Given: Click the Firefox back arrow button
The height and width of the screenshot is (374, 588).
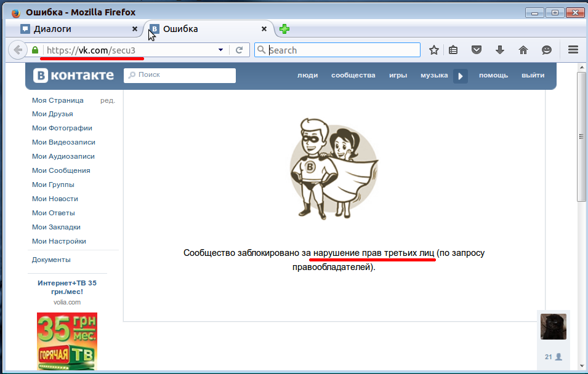Looking at the screenshot, I should 18,50.
